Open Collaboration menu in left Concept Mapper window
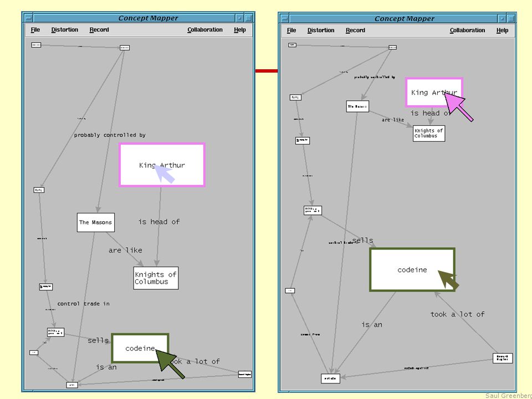Viewport: 532px width, 399px height. (205, 30)
